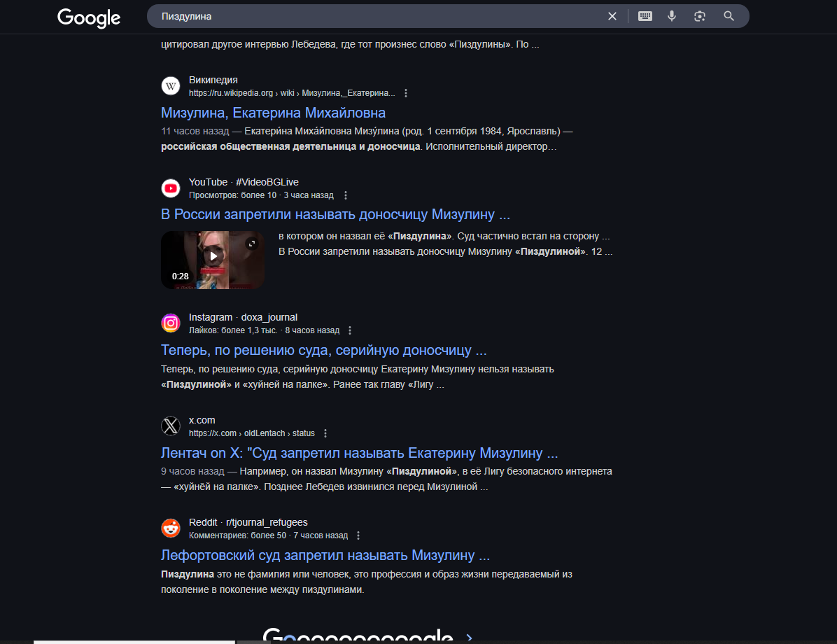Open Google Lens image search
Screen dimensions: 837x644
tap(700, 17)
